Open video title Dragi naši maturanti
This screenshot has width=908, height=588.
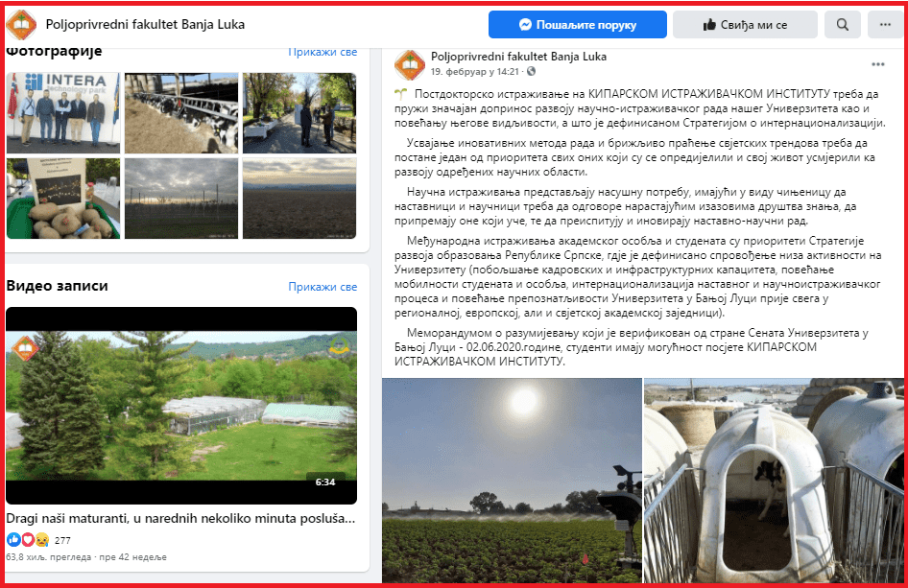click(x=180, y=519)
